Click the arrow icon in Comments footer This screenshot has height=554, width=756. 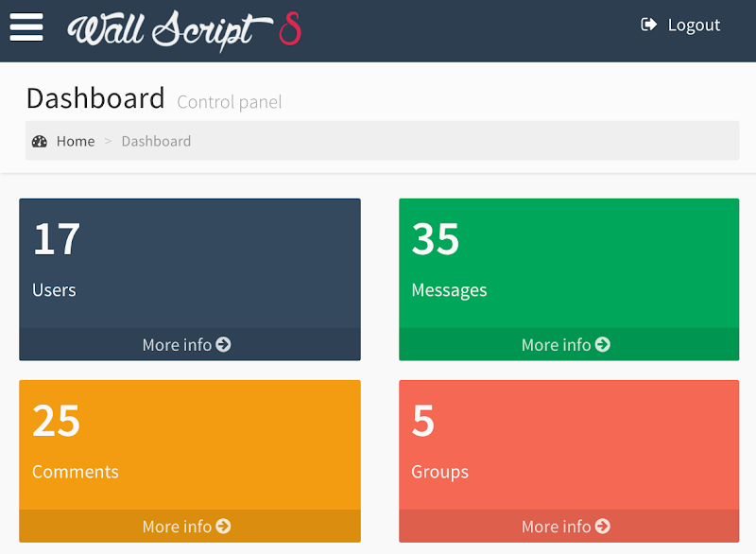tap(223, 526)
